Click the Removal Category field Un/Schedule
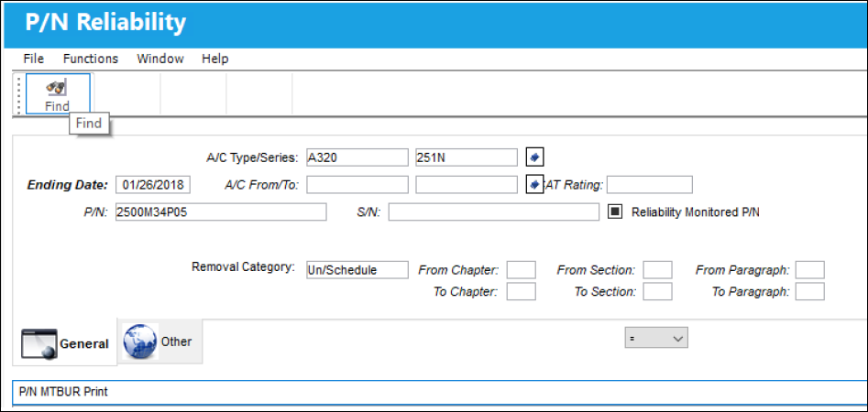868x412 pixels. (357, 270)
